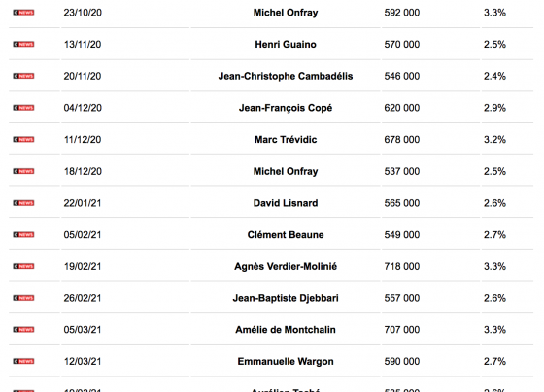The width and height of the screenshot is (544, 392).
Task: Click the 3.2% share for Marc Trévidic
Action: pos(494,140)
